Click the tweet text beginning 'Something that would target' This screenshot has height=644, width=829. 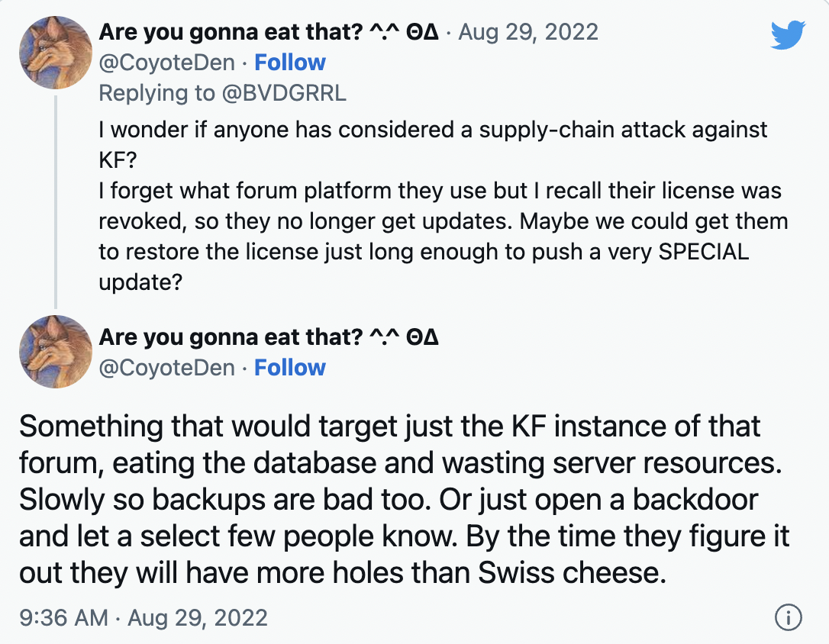click(x=405, y=499)
